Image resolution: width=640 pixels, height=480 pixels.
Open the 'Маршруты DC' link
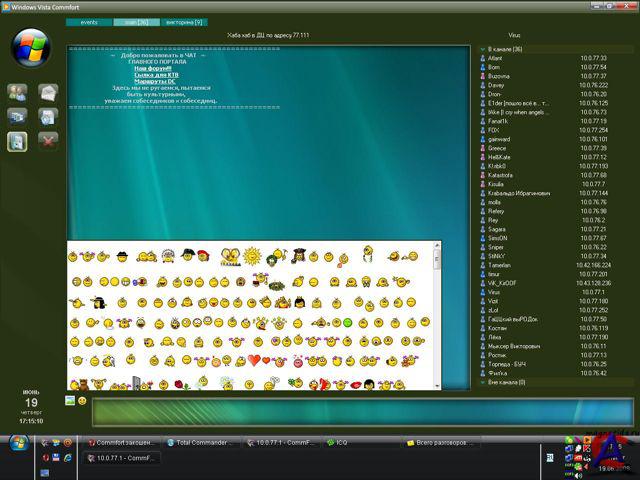(x=154, y=82)
